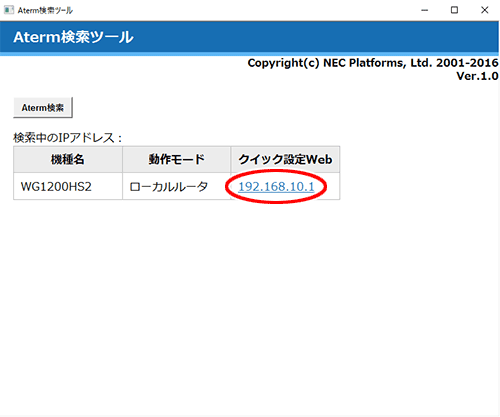The height and width of the screenshot is (417, 500).
Task: Click the Copyright NEC Platforms text
Action: click(373, 63)
